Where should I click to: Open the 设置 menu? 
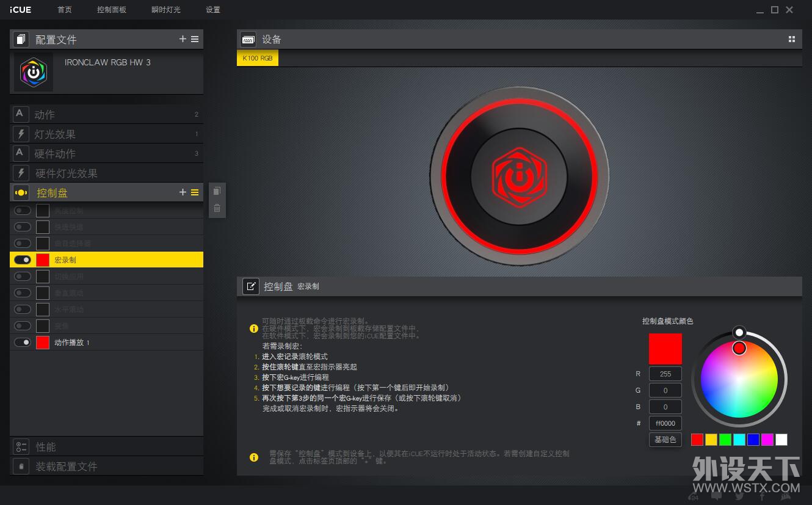tap(213, 10)
